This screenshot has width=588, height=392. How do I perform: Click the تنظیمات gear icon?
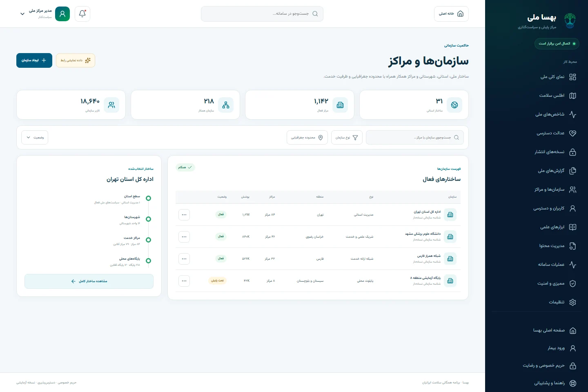pos(573,302)
